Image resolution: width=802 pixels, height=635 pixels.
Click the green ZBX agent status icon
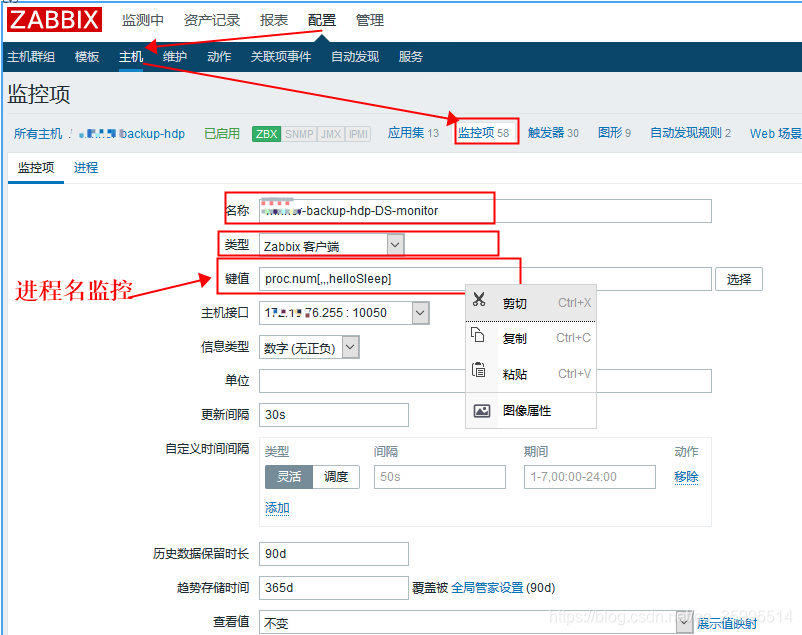click(x=266, y=133)
